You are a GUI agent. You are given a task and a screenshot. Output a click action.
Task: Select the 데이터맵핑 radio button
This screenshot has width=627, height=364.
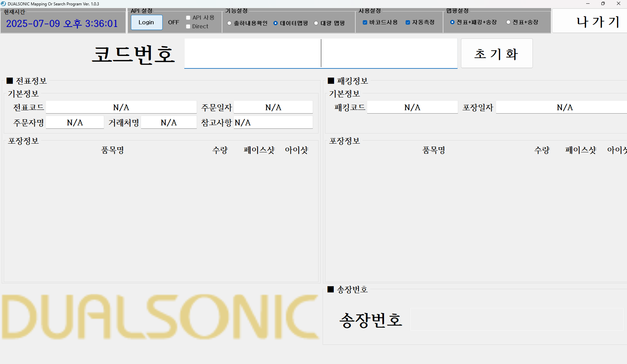[x=275, y=23]
